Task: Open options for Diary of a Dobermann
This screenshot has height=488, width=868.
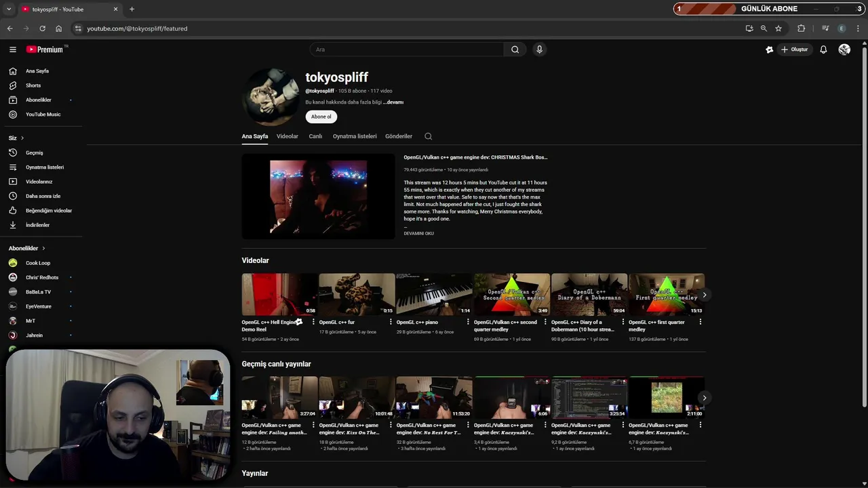Action: tap(623, 322)
